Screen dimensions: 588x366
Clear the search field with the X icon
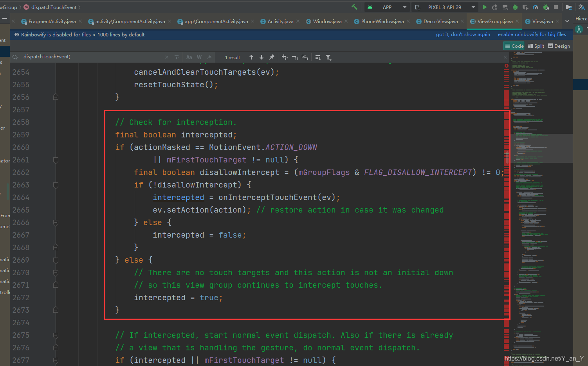[x=167, y=57]
